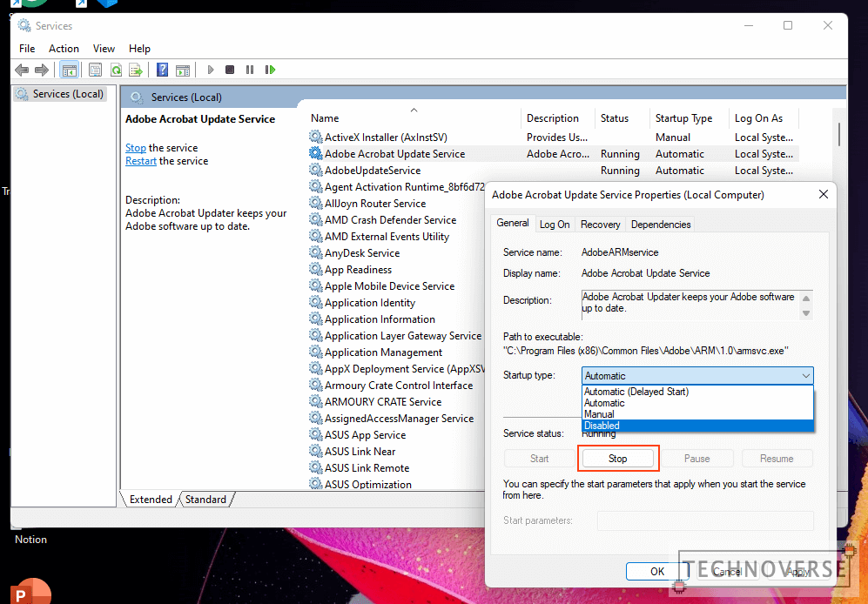
Task: Click the 'Stop the service' link
Action: (136, 148)
